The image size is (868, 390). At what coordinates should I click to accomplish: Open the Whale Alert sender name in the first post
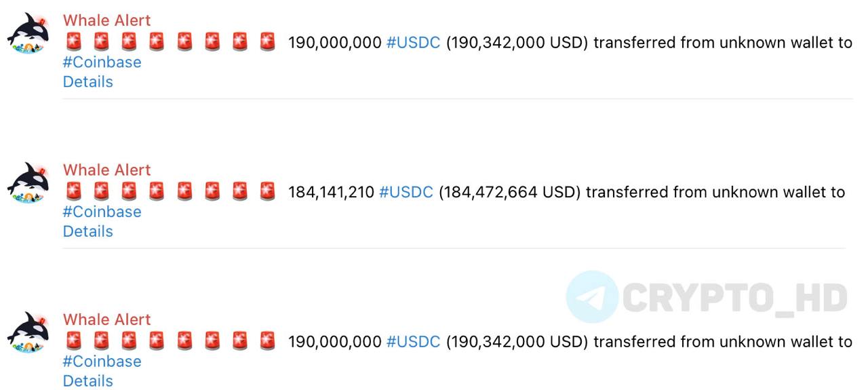pyautogui.click(x=106, y=20)
